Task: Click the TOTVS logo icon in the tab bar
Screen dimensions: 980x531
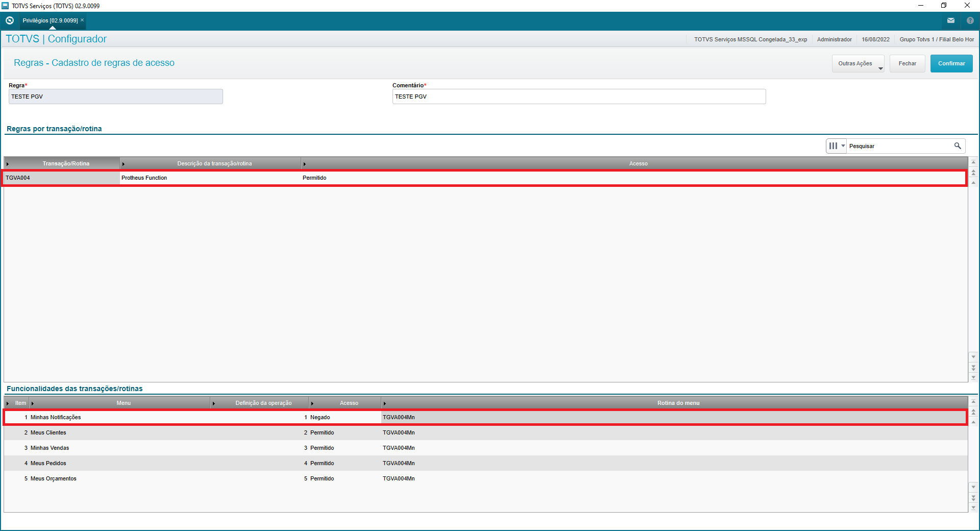Action: click(x=10, y=20)
